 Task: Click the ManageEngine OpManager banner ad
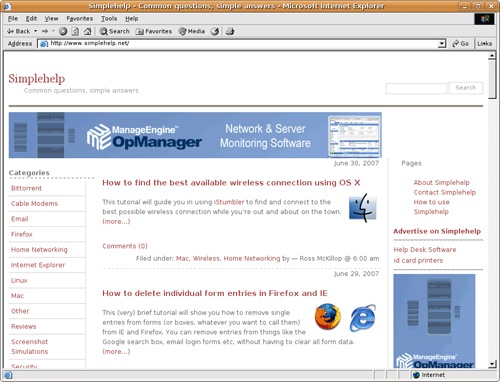point(195,135)
